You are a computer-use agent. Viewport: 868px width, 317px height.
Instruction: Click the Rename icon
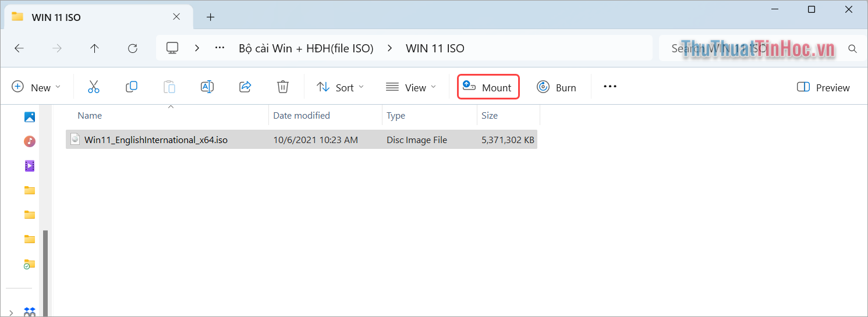(x=207, y=87)
